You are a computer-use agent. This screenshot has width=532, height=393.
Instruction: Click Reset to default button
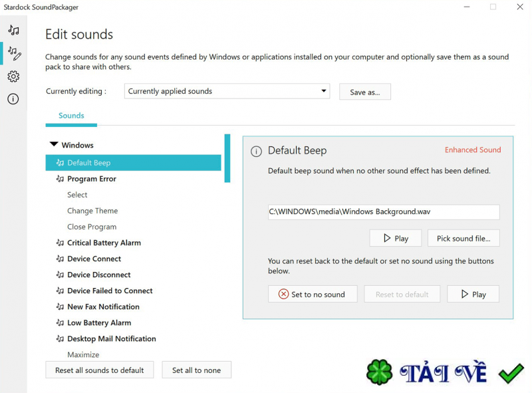[x=402, y=294]
